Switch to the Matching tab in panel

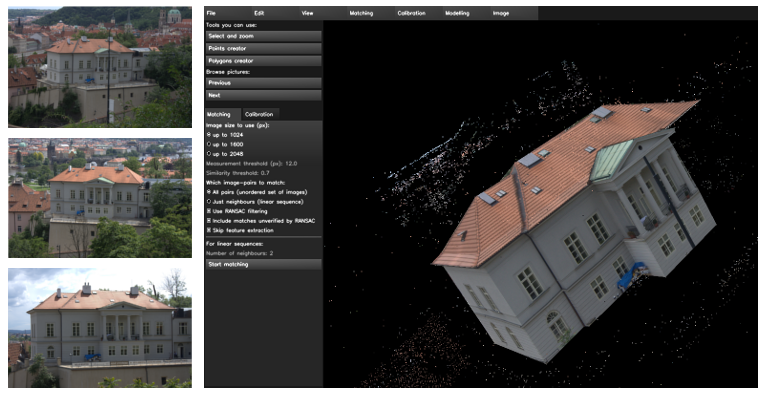point(222,114)
